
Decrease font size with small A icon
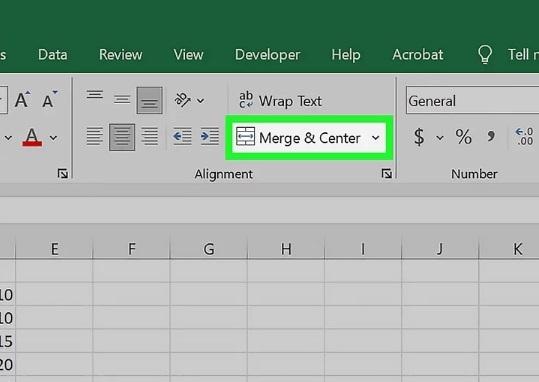[50, 100]
